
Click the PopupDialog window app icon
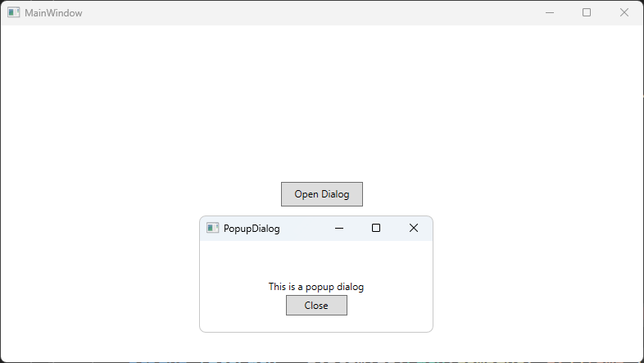coord(212,228)
